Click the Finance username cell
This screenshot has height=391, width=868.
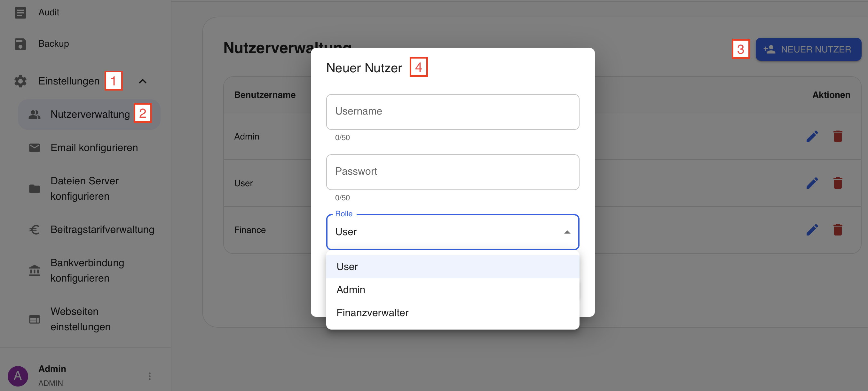pos(250,230)
